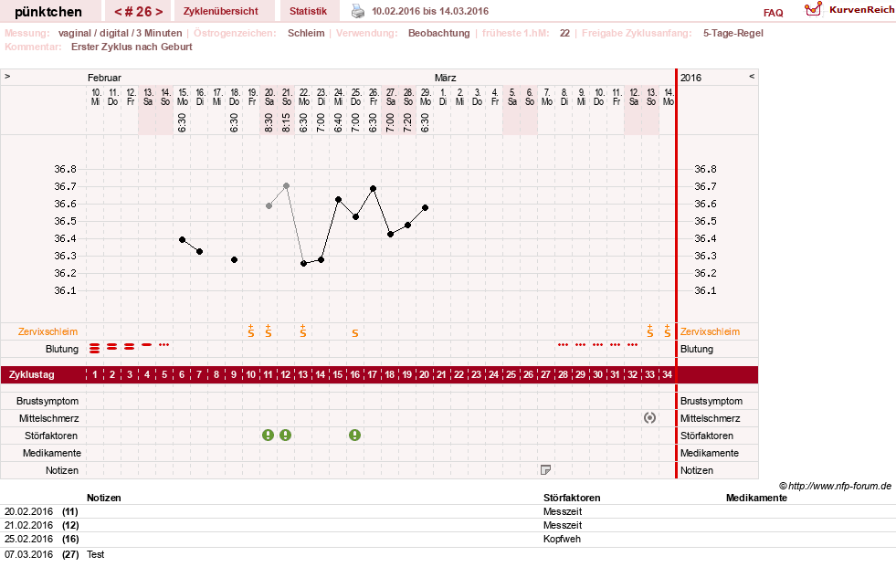
Task: Click the Mittelschmerz symbol on cycle day 33
Action: click(649, 417)
